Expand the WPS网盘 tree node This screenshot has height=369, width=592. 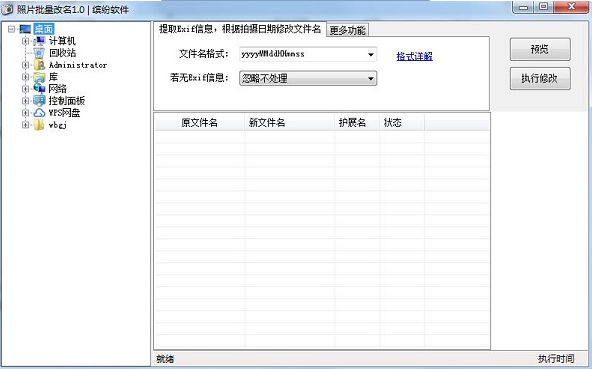(25, 113)
